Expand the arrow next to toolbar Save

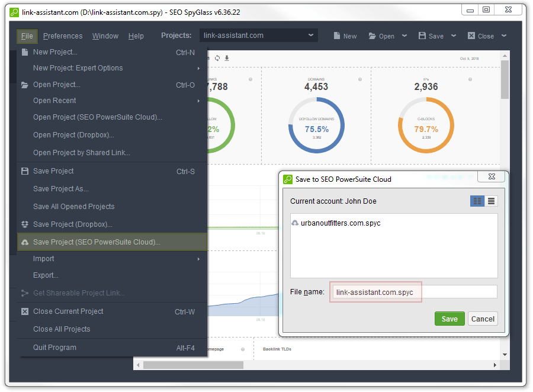(x=454, y=36)
